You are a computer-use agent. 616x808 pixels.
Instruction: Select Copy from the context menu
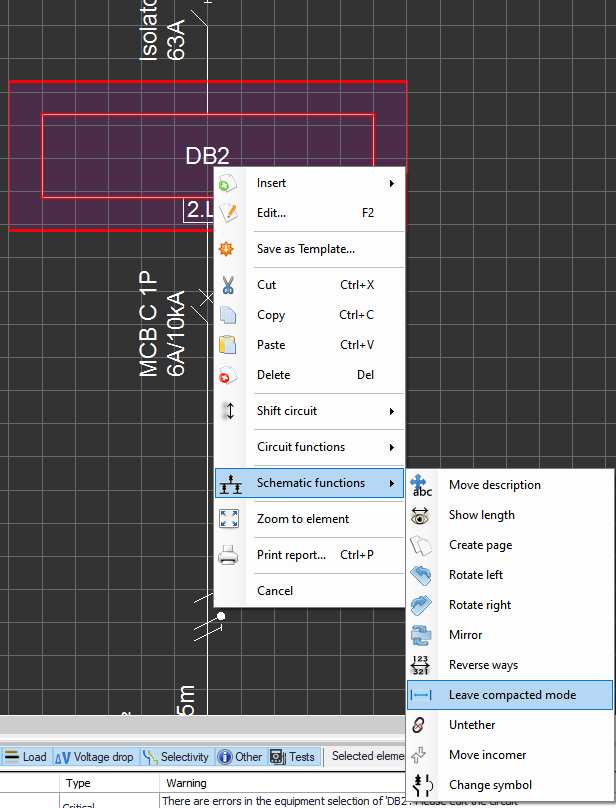[309, 315]
